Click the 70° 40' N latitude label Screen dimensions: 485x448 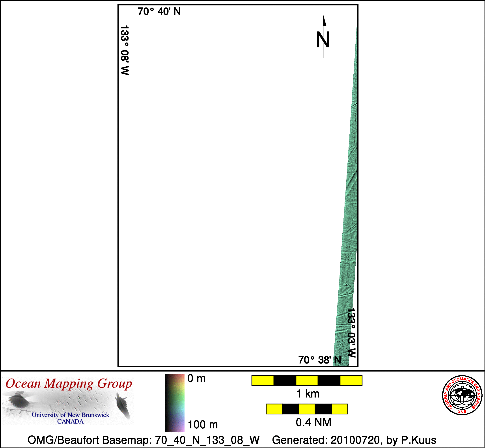coord(159,11)
